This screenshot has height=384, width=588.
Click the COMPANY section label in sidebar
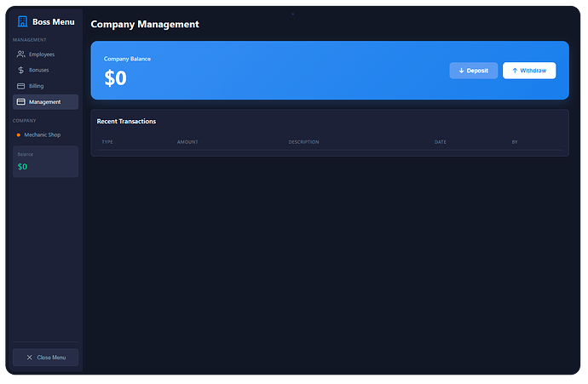(x=25, y=121)
